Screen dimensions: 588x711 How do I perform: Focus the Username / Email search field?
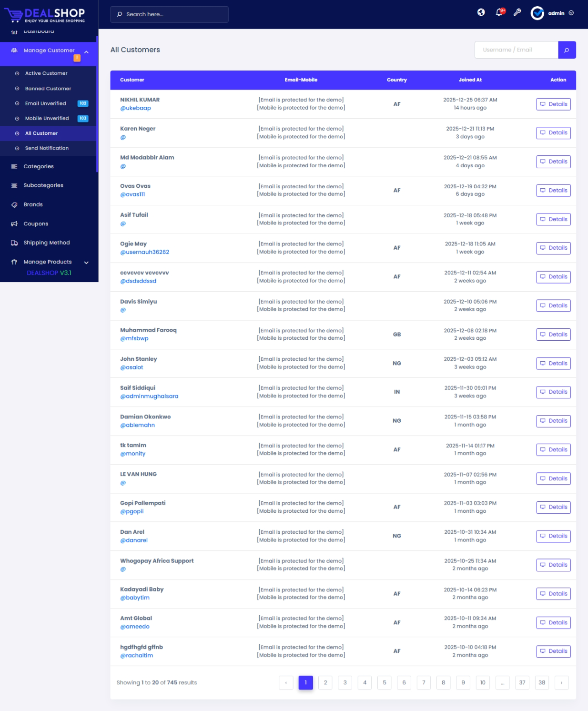pyautogui.click(x=516, y=50)
